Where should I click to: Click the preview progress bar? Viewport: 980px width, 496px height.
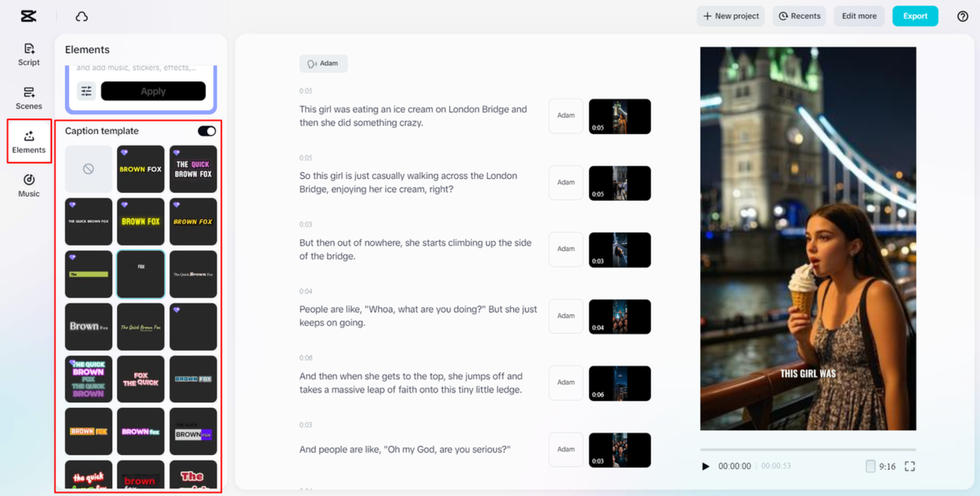coord(808,450)
